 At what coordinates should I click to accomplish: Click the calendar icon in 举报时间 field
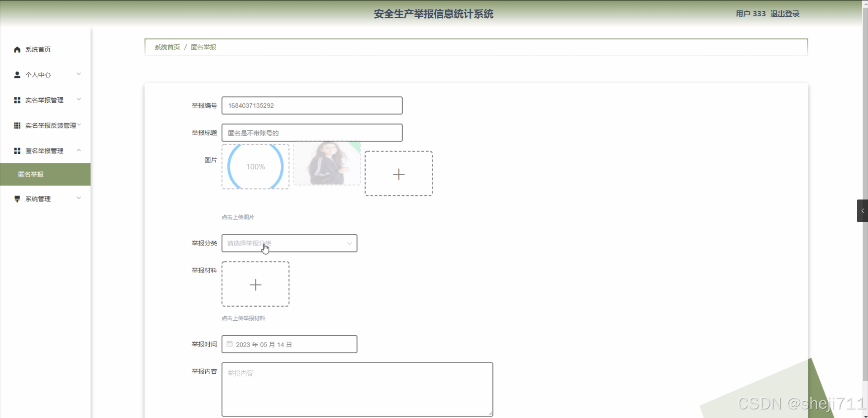pyautogui.click(x=230, y=343)
